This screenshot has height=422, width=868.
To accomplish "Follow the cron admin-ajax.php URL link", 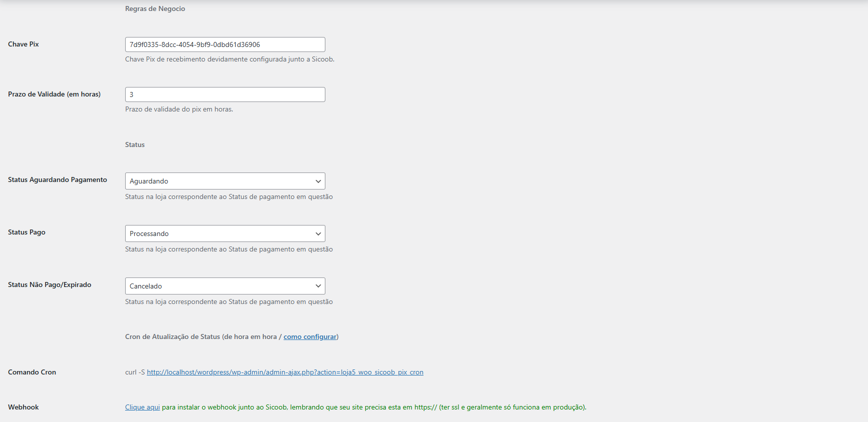I will [285, 372].
